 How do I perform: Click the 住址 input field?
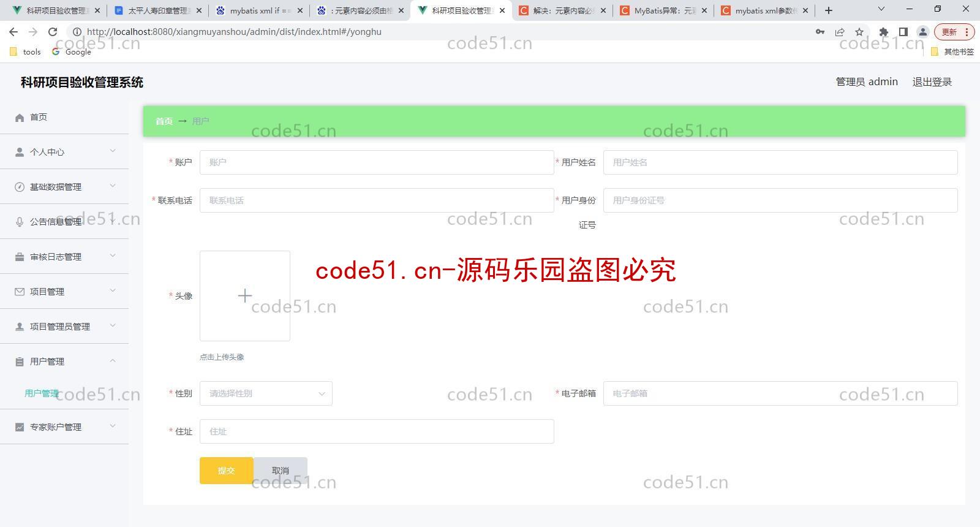377,431
